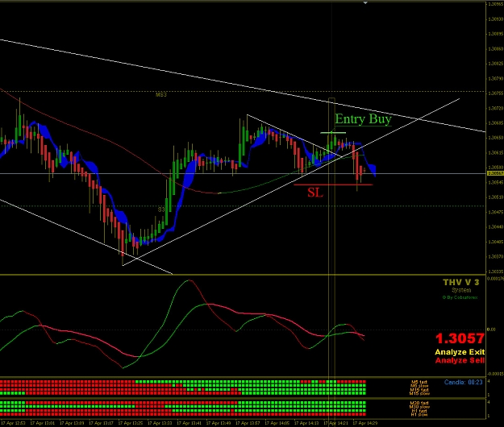Click the red stop-loss horizontal line
The image size is (504, 427).
[333, 185]
